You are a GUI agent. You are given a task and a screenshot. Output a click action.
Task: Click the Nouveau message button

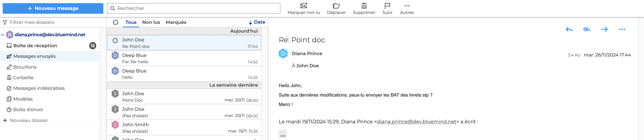coord(53,8)
